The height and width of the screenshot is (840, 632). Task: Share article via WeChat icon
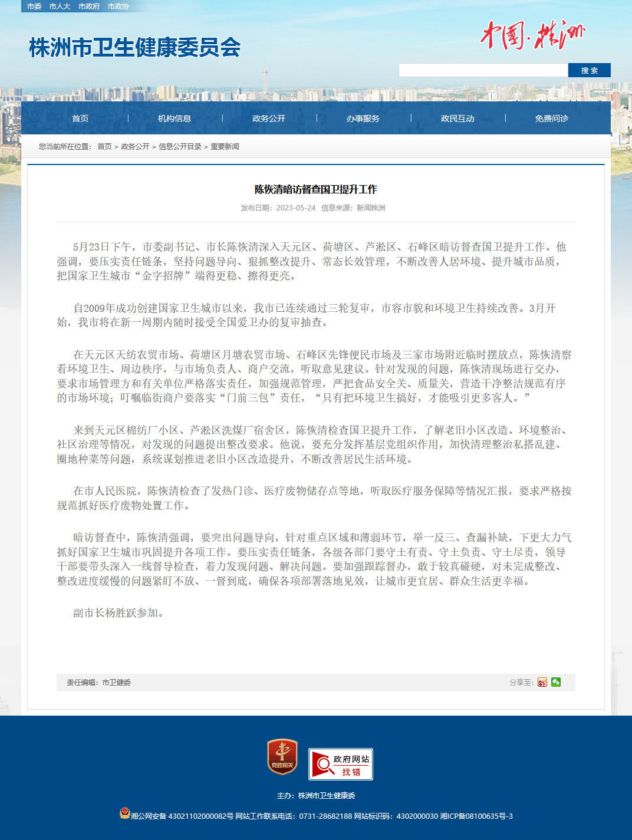(556, 682)
